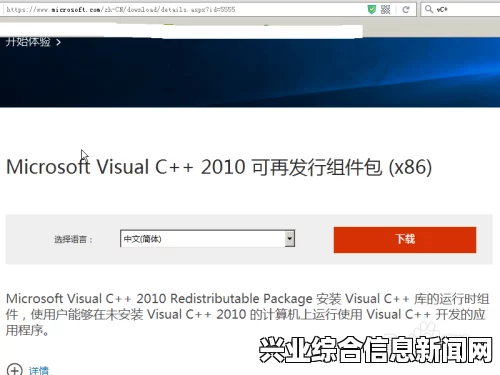Click the red 下载 download button
500x375 pixels.
point(405,240)
